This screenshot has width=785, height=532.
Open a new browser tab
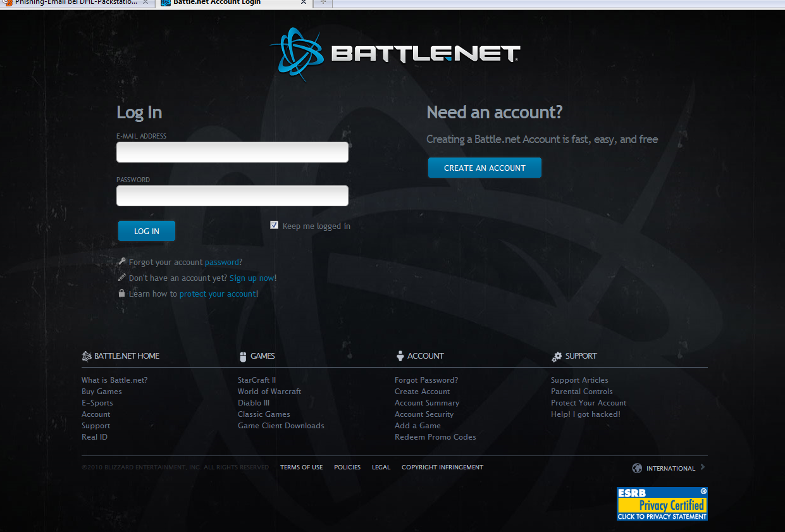323,3
